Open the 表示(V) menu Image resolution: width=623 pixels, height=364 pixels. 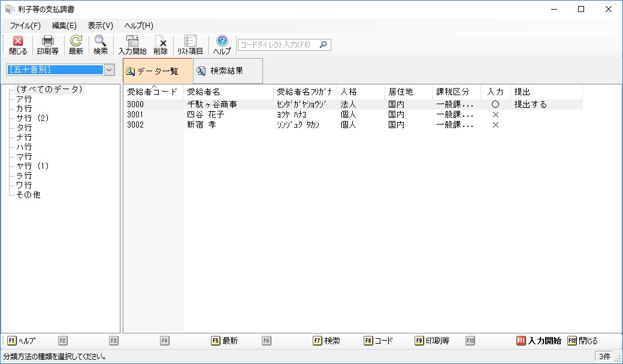tap(100, 26)
